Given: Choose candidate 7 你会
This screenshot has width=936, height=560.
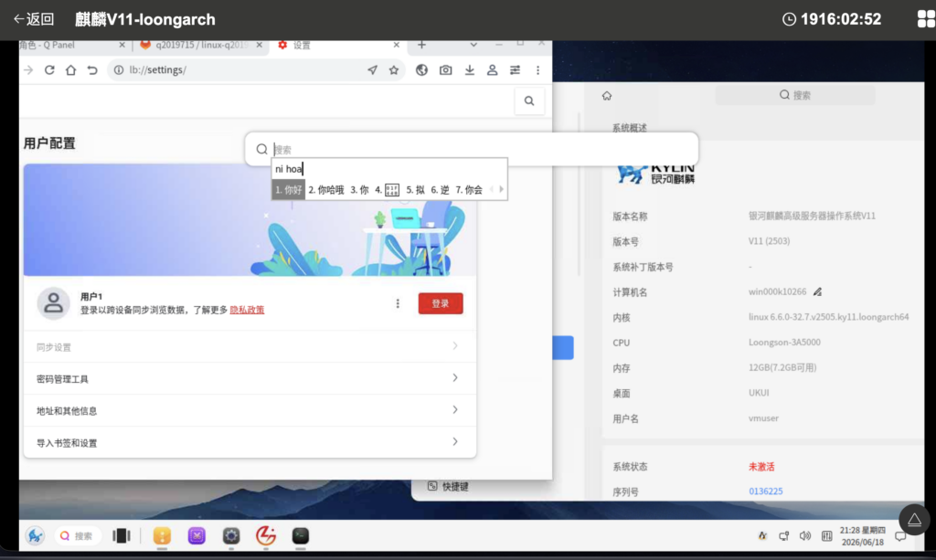Looking at the screenshot, I should [469, 190].
